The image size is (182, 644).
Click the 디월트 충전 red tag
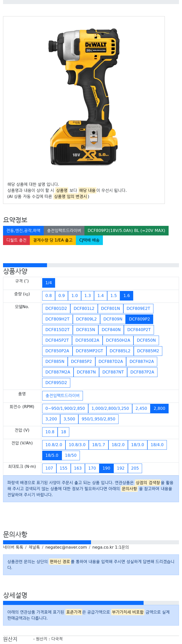(16, 240)
